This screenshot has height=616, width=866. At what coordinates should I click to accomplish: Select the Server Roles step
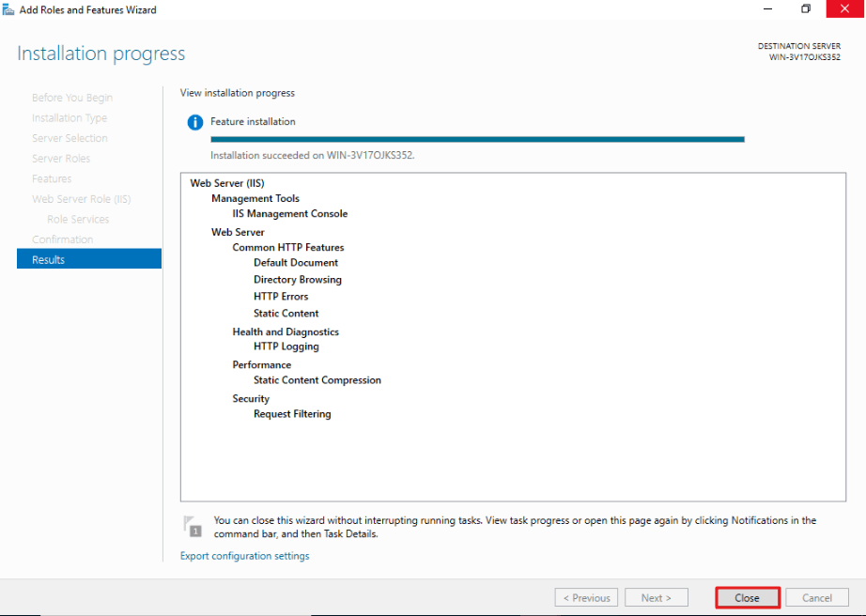coord(61,159)
